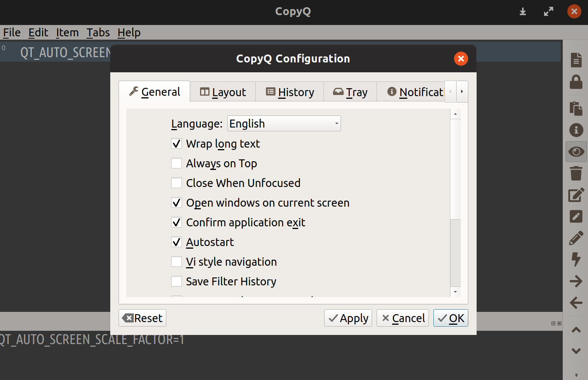Viewport: 588px width, 380px height.
Task: Click the downward chevron in the sidebar
Action: point(576,351)
